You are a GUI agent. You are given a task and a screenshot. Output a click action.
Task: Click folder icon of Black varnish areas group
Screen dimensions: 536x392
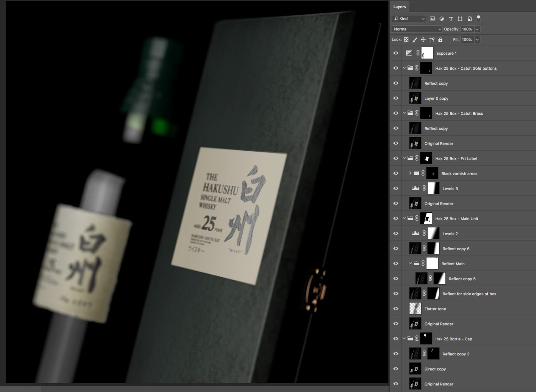416,173
